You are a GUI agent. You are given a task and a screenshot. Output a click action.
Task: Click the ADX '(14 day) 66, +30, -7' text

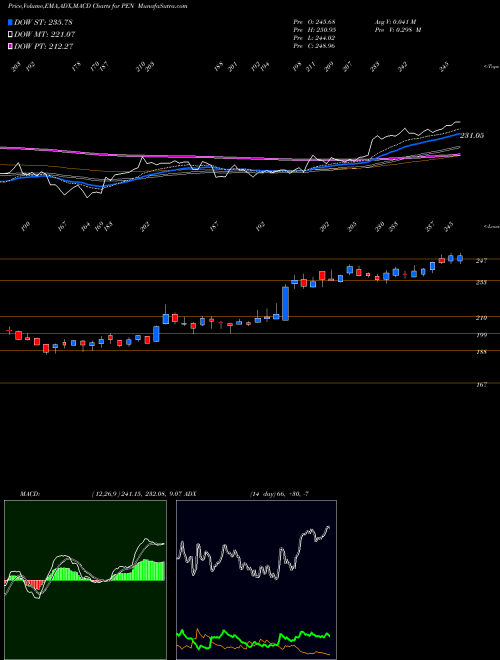click(x=279, y=494)
